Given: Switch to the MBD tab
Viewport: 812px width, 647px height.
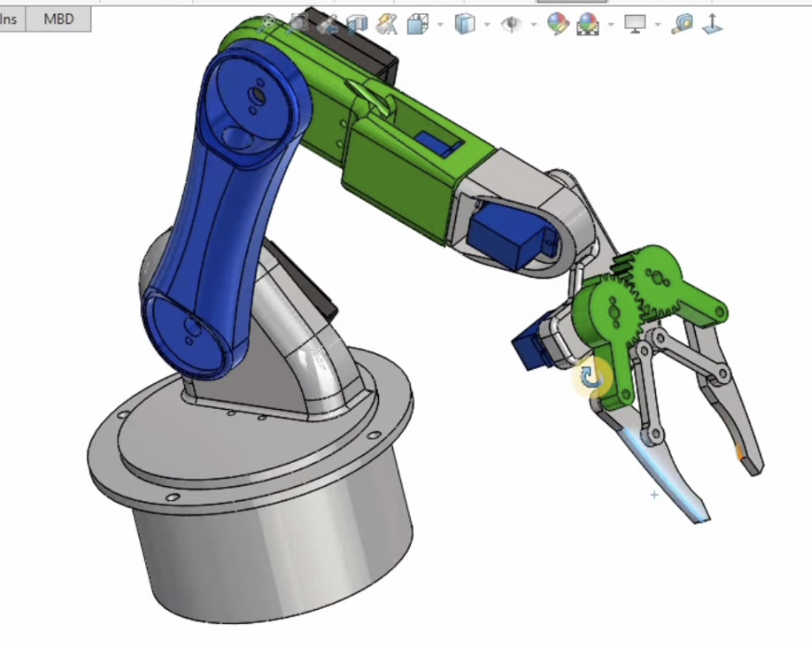Looking at the screenshot, I should click(x=59, y=20).
